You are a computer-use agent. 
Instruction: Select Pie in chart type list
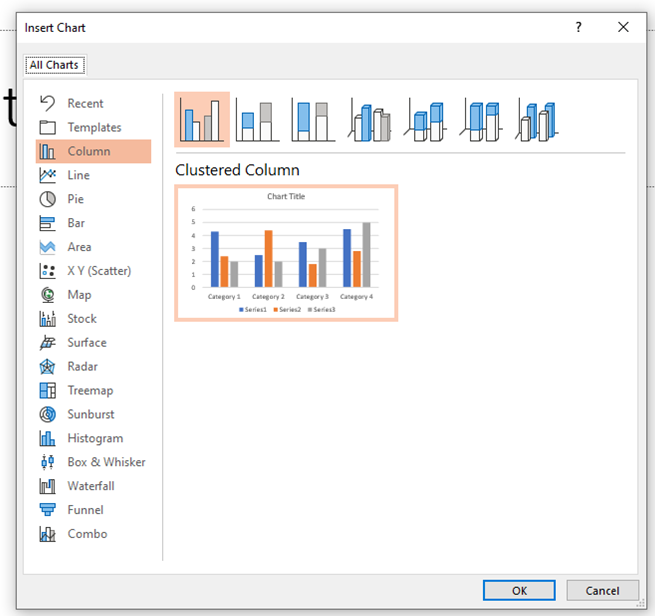76,199
